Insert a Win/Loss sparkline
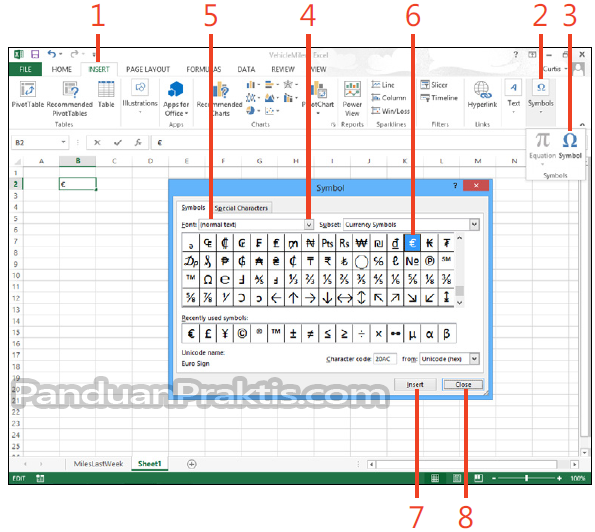The image size is (595, 532). [x=390, y=111]
